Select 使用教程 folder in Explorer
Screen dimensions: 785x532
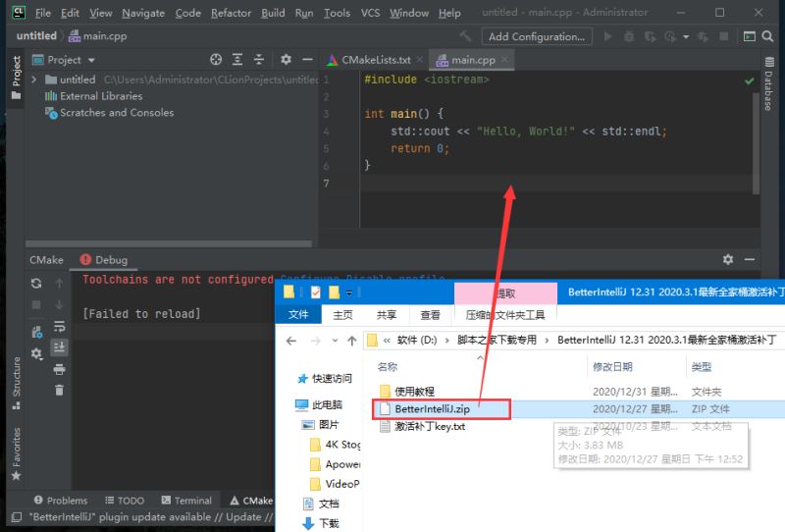click(x=414, y=392)
